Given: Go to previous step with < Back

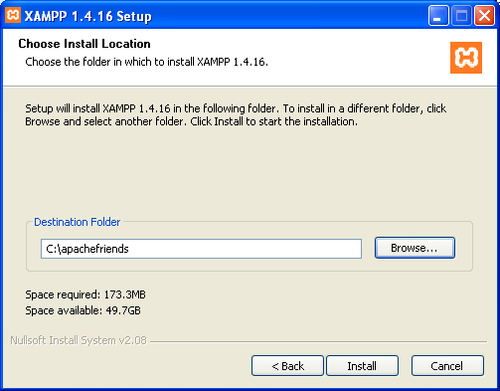Looking at the screenshot, I should (287, 366).
